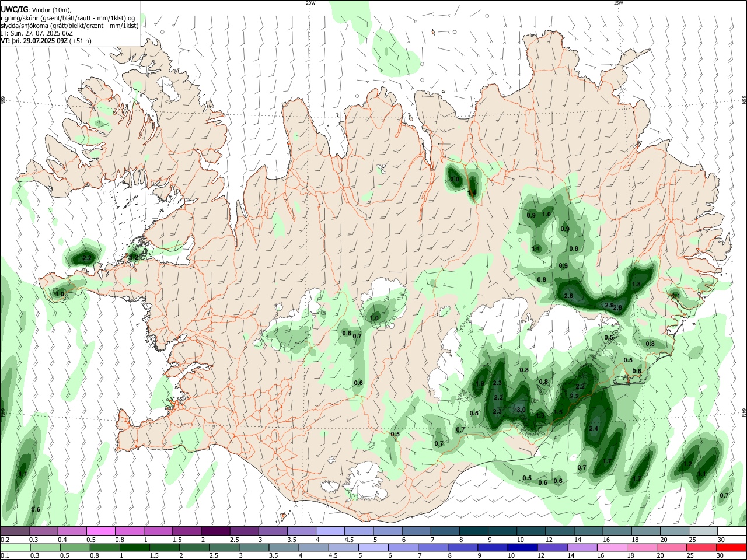This screenshot has width=747, height=560.
Task: Select the "IT: Sun. 27. 07. 2025 06Z" line
Action: click(x=37, y=33)
